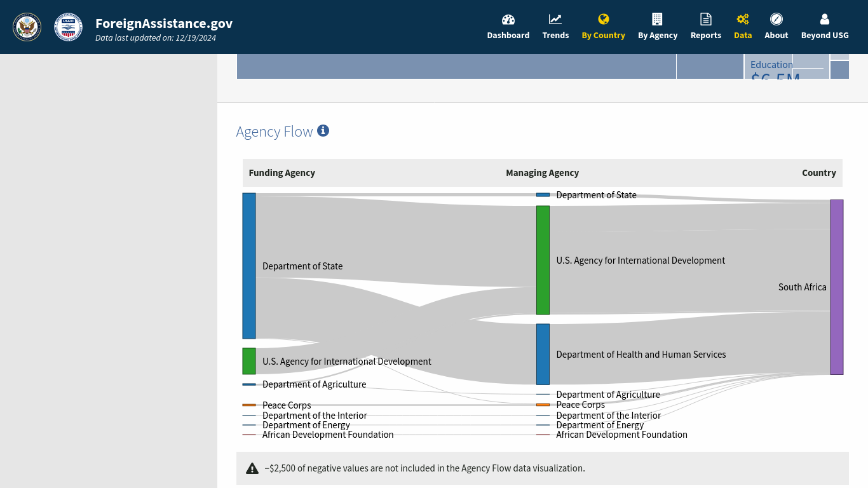Select the funding USAID green bar
868x488 pixels.
[x=249, y=361]
